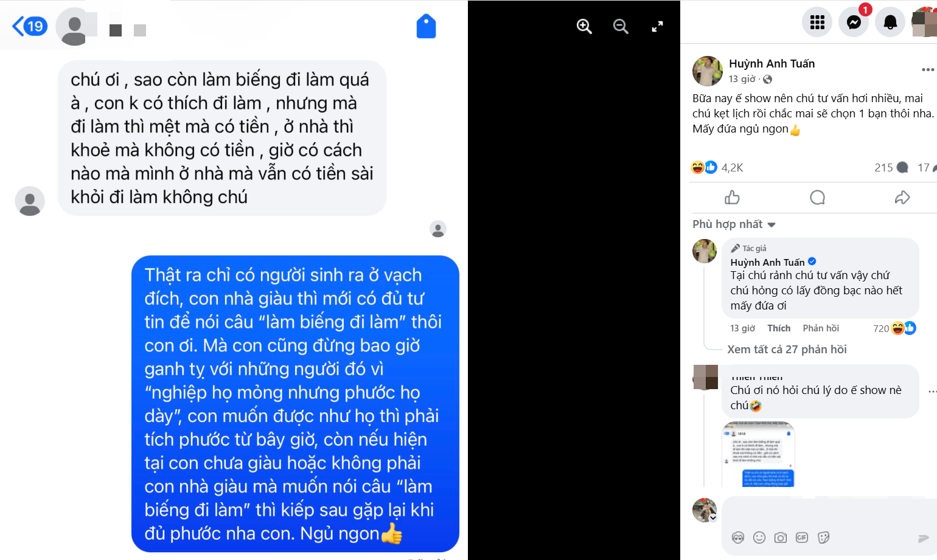Open Messenger with one new notification
This screenshot has height=560, width=937.
click(854, 22)
